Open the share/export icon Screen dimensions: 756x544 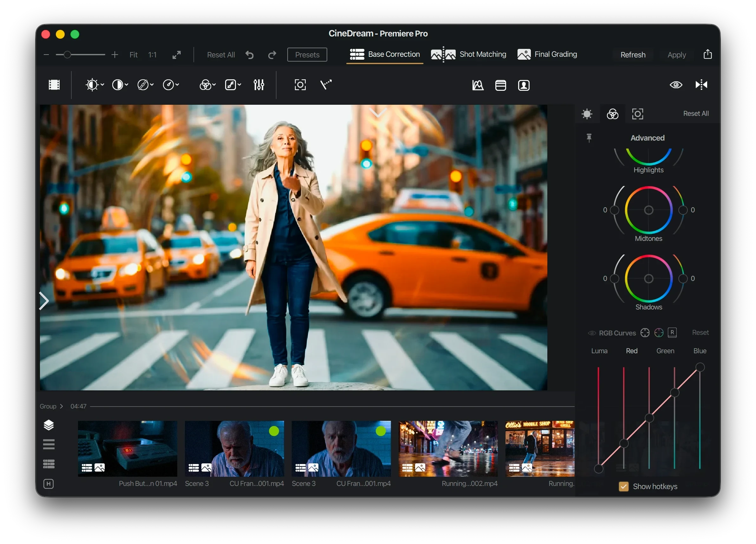[707, 54]
